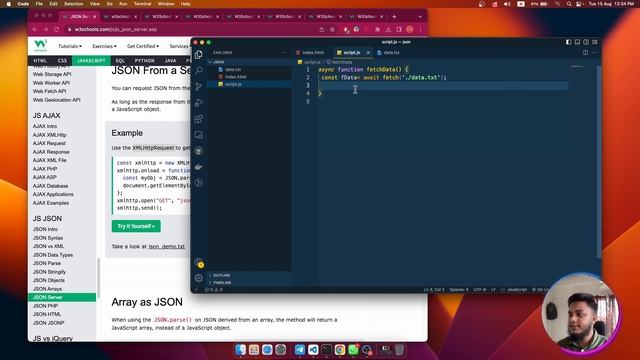
Task: Toggle secondary sidebar layout icon in VS Code title bar
Action: click(586, 42)
